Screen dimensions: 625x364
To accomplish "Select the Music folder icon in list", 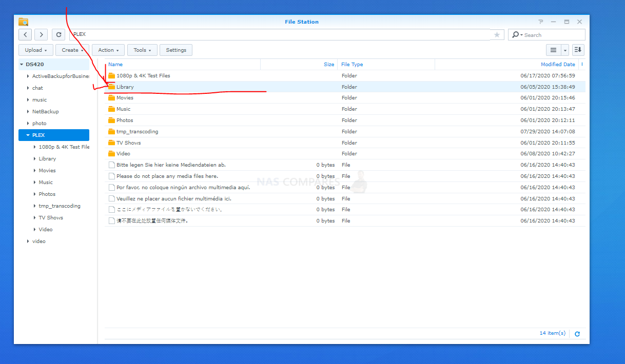I will (x=111, y=109).
